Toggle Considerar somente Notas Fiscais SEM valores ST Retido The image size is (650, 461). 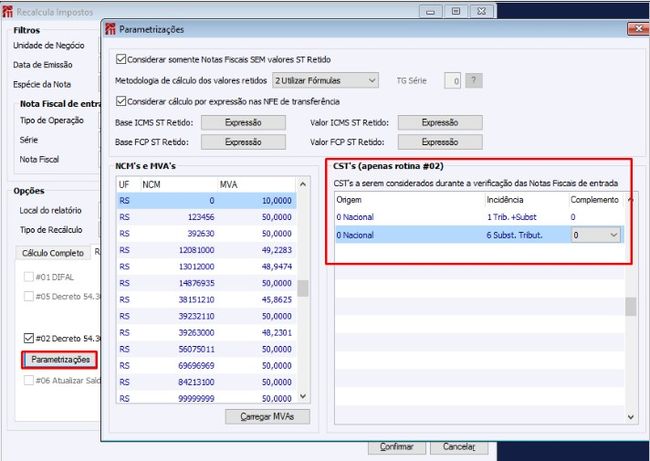coord(121,59)
